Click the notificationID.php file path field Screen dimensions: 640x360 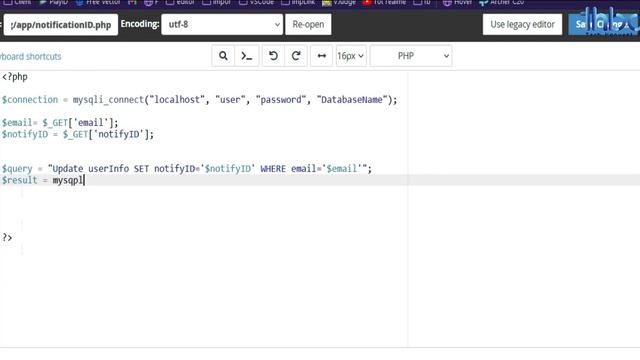(61, 25)
